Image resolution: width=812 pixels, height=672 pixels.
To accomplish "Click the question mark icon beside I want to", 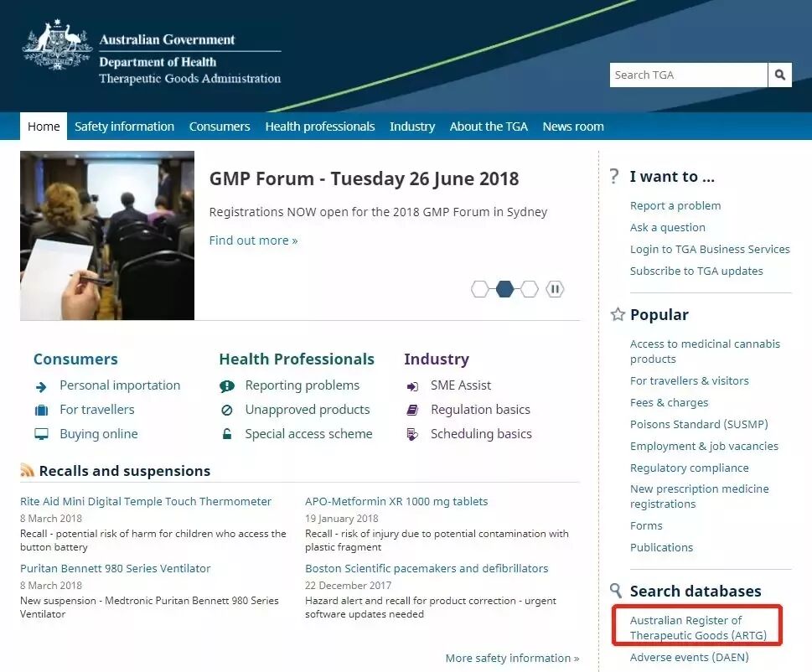I will (614, 176).
